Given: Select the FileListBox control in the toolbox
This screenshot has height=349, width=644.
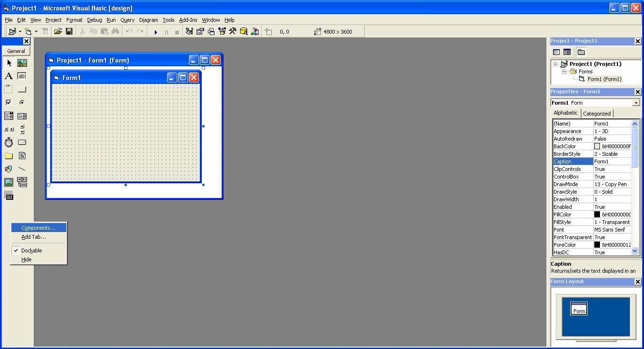Looking at the screenshot, I should 22,155.
